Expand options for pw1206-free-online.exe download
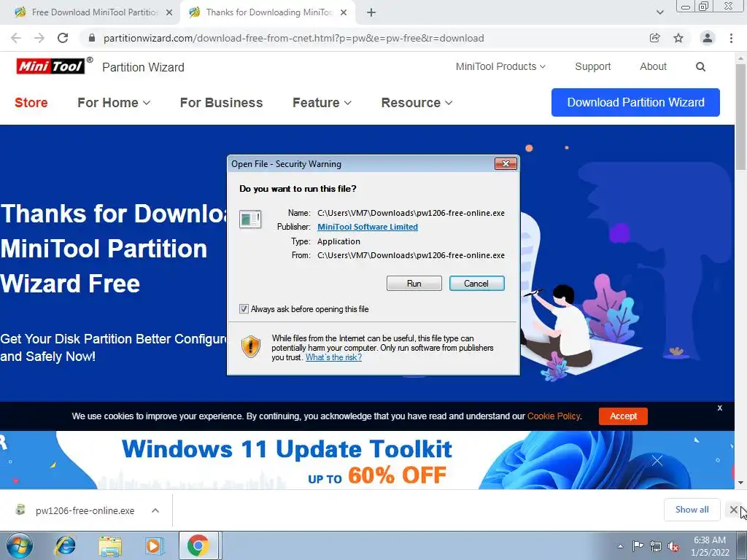The height and width of the screenshot is (560, 747). click(x=155, y=510)
